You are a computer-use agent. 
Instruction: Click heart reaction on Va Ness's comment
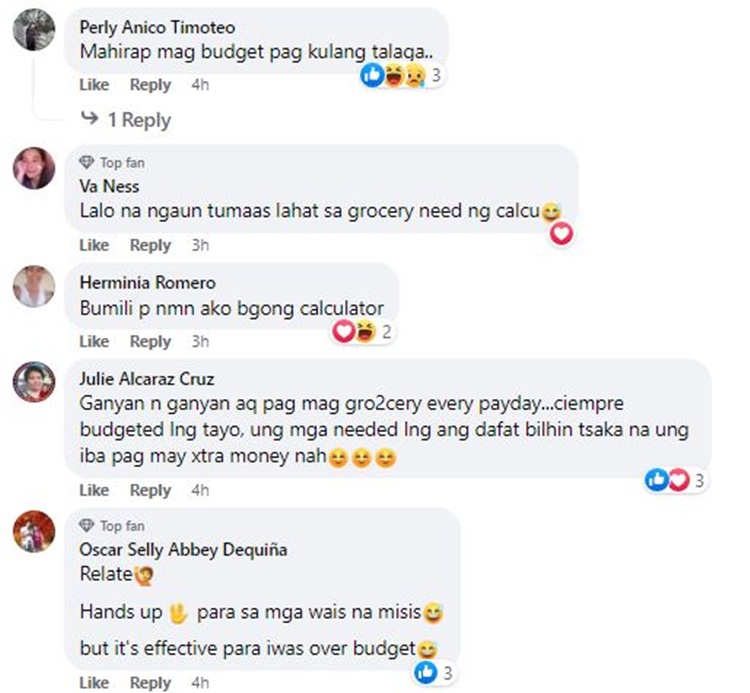point(561,234)
